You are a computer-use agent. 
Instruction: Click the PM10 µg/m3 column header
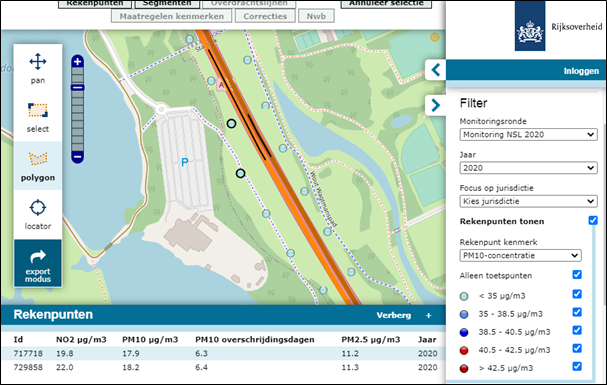click(150, 340)
